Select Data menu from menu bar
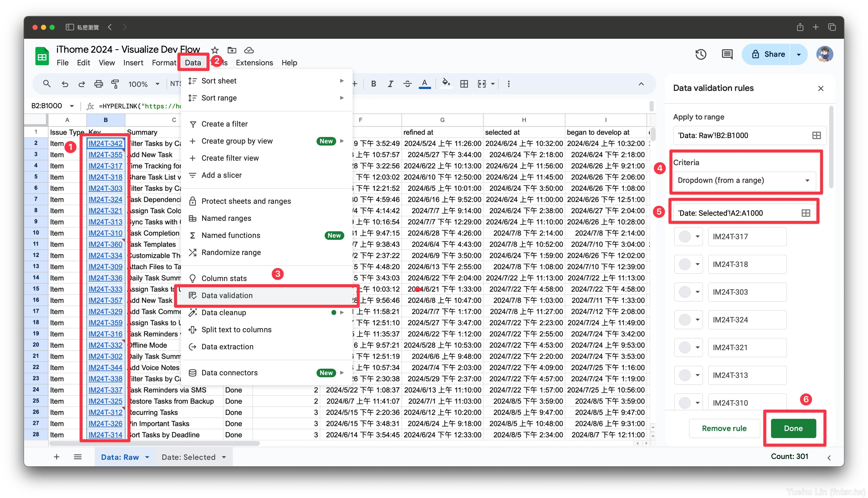This screenshot has width=868, height=498. click(x=193, y=62)
